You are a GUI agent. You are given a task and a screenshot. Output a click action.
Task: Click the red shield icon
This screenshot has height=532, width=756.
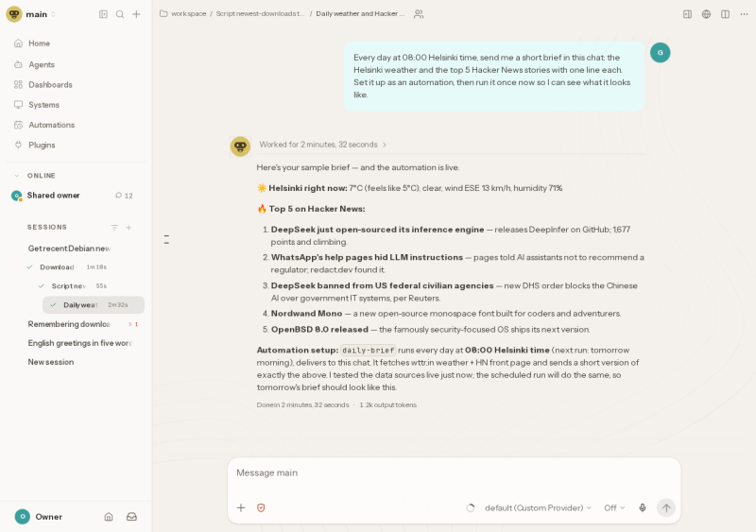(x=261, y=507)
